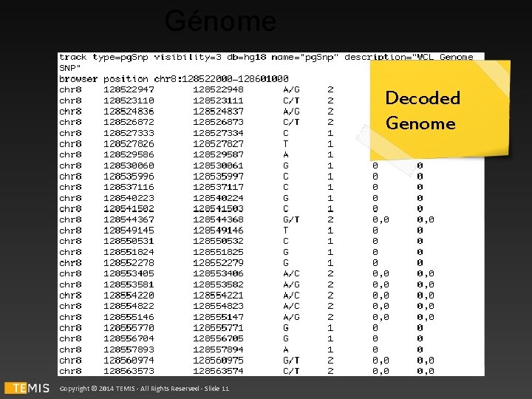Select the browser position chr8 line

pyautogui.click(x=174, y=79)
